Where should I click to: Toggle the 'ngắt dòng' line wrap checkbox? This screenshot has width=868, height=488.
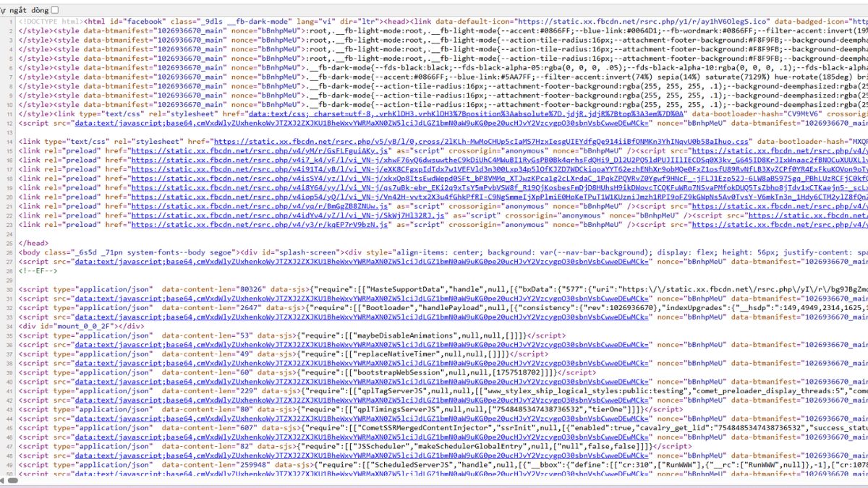click(x=55, y=10)
